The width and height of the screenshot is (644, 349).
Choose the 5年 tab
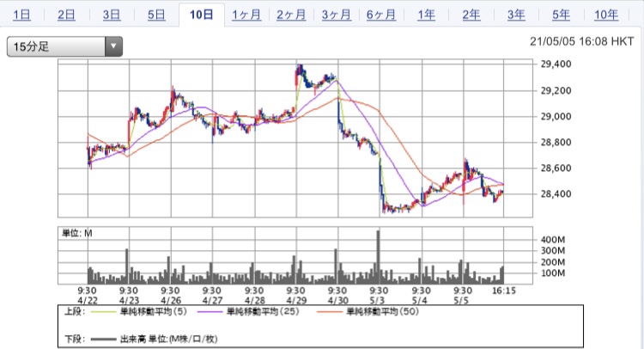point(560,15)
